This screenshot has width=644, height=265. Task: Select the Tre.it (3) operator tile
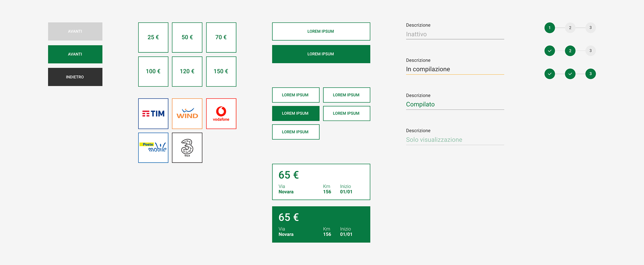point(187,148)
